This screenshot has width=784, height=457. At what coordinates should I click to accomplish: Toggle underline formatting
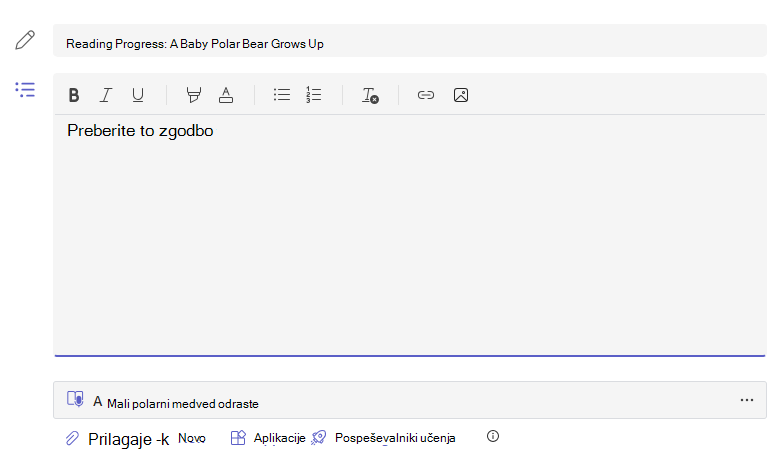(x=138, y=95)
